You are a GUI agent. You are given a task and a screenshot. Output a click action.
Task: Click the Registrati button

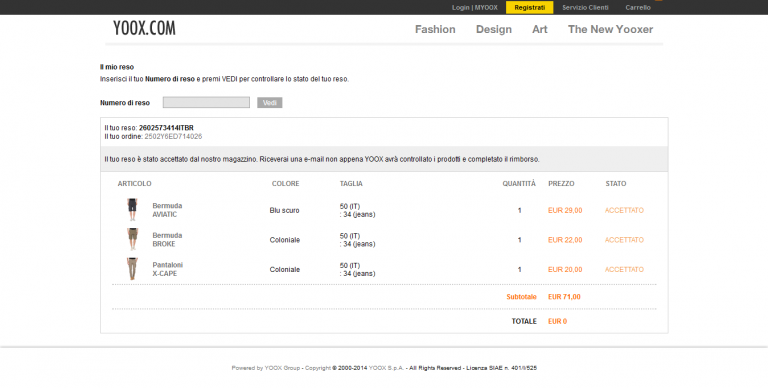click(529, 7)
